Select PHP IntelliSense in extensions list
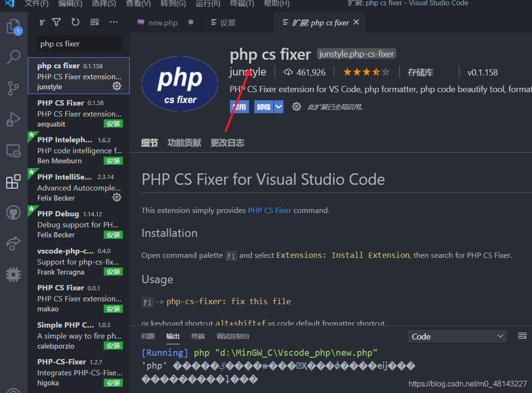The image size is (532, 393). (79, 187)
